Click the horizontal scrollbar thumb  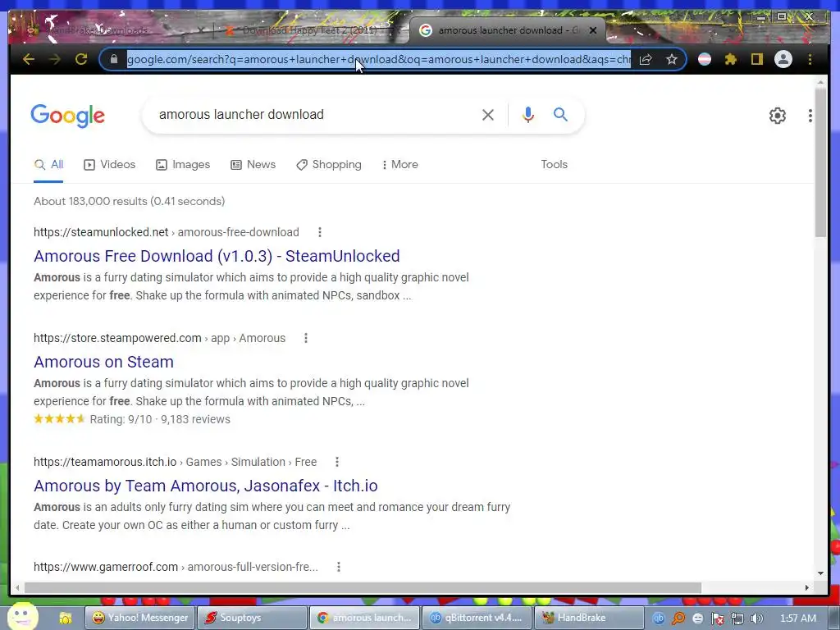363,587
